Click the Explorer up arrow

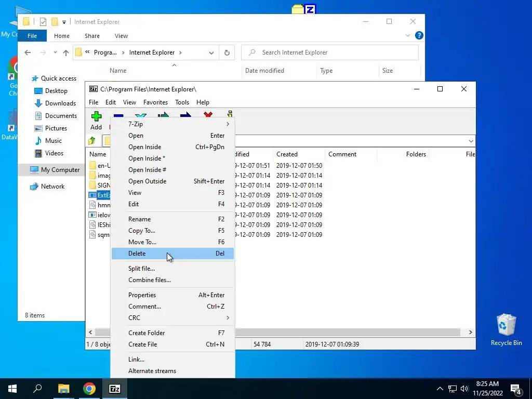66,52
